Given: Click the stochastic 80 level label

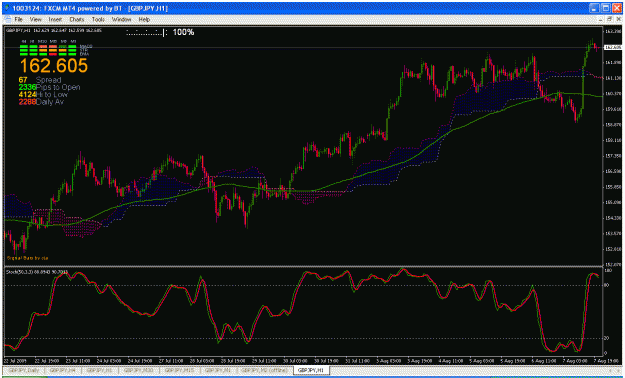Looking at the screenshot, I should (606, 285).
